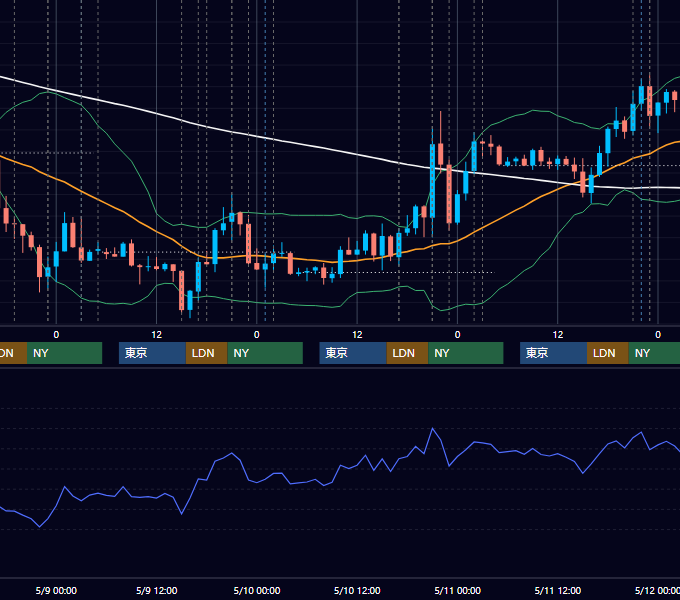Select the 東京 session block on 5/9
Viewport: 680px width, 600px height.
[x=152, y=353]
